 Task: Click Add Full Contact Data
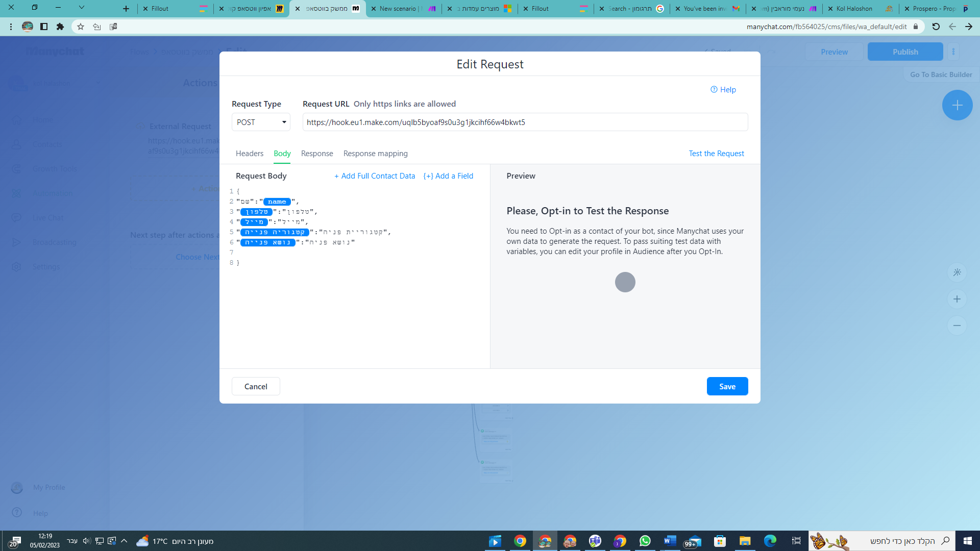click(375, 176)
